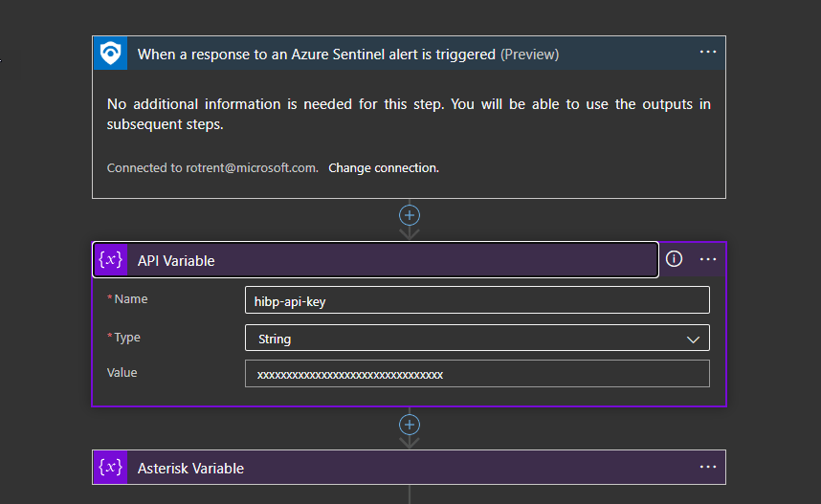This screenshot has width=821, height=504.
Task: Edit the Name field hibp-api-key
Action: point(477,300)
